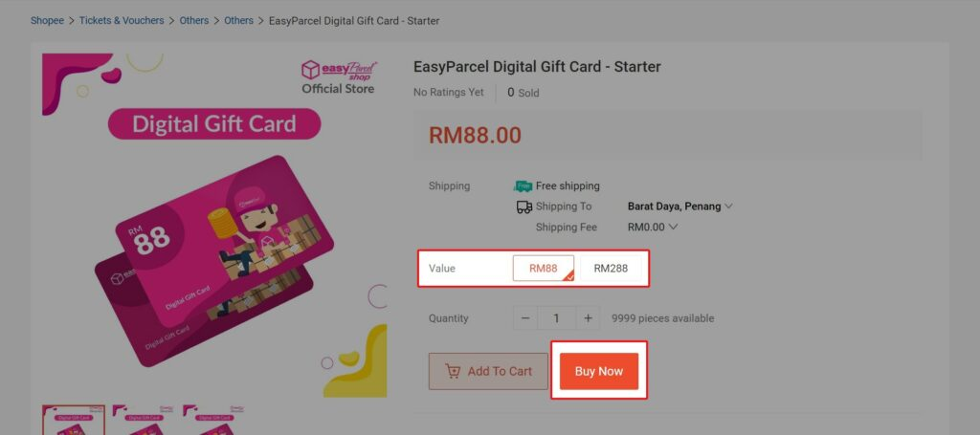Expand the RM0.00 shipping fee dropdown
This screenshot has height=435, width=980.
653,228
